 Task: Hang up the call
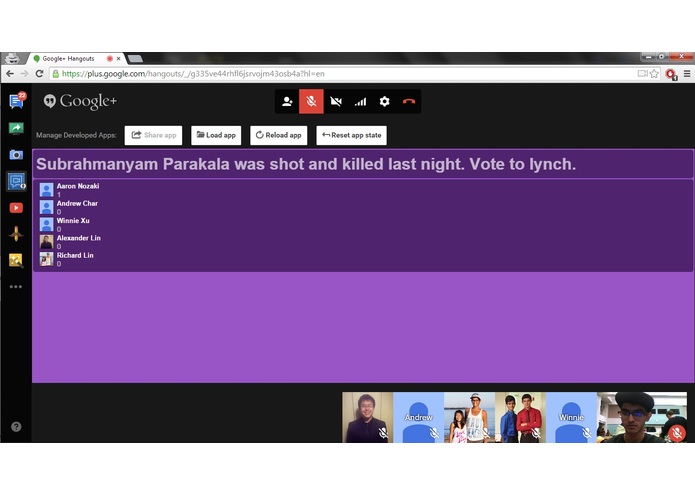point(409,101)
